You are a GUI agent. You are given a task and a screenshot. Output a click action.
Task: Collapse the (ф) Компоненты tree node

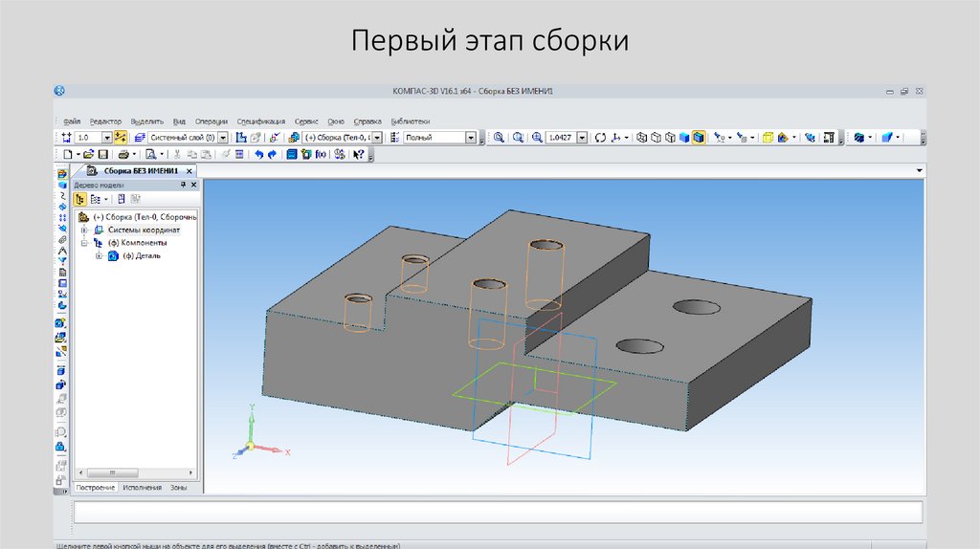(x=84, y=243)
